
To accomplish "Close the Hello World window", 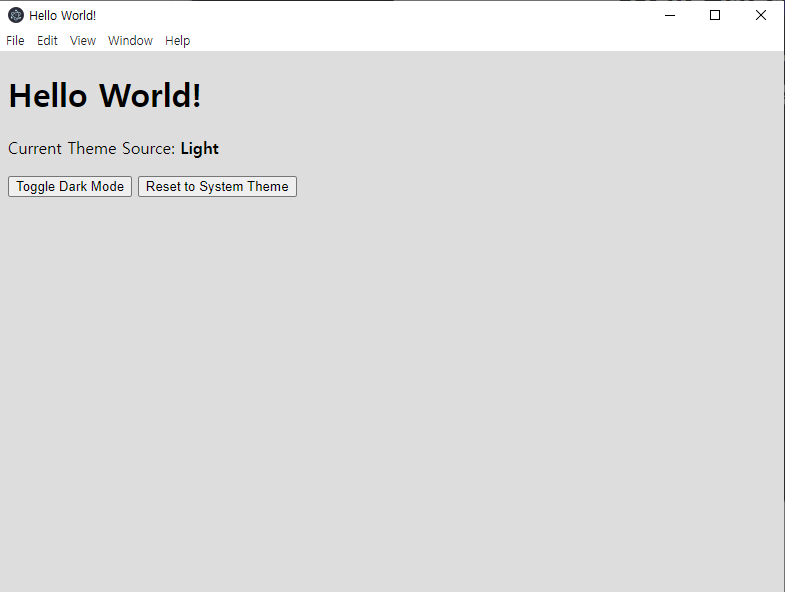I will [760, 16].
